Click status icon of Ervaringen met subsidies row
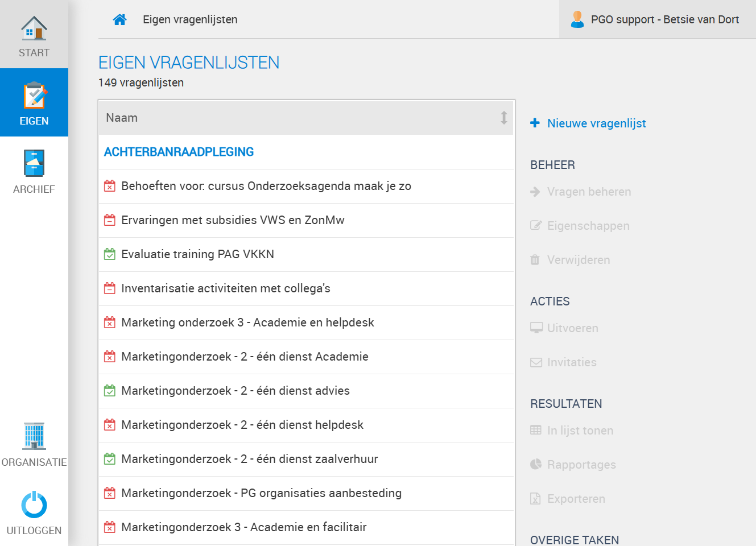 pos(110,220)
